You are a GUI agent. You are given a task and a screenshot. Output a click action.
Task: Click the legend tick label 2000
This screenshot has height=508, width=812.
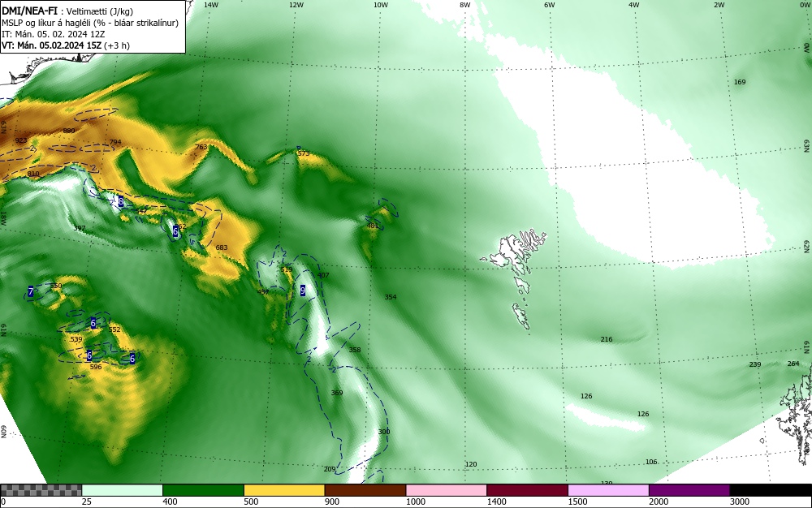tap(659, 502)
